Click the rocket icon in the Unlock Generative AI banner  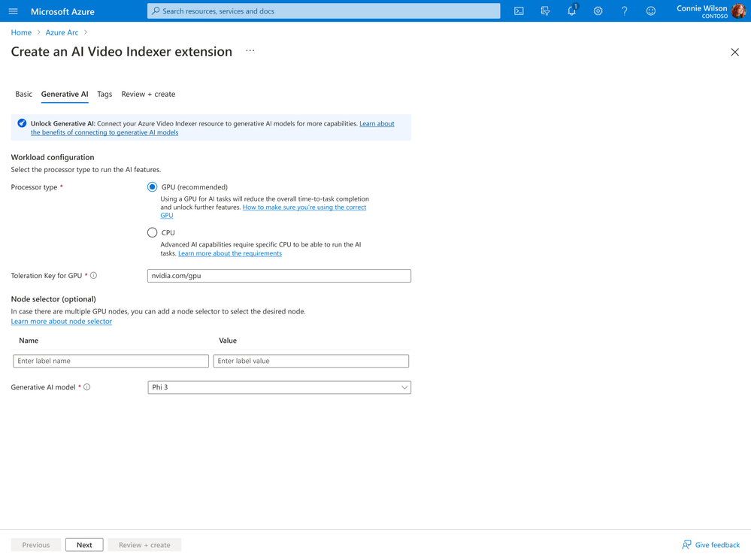point(22,123)
